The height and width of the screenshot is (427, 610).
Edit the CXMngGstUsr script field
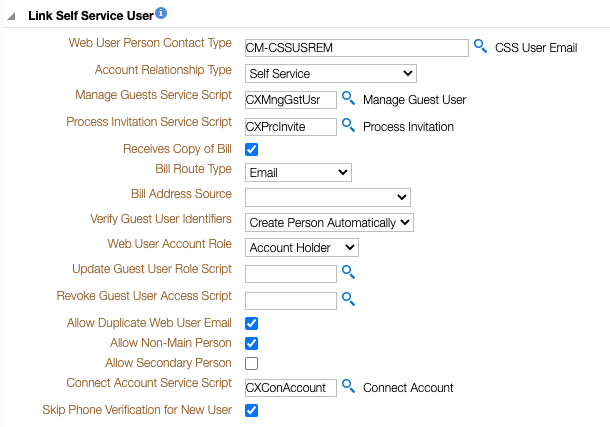291,100
